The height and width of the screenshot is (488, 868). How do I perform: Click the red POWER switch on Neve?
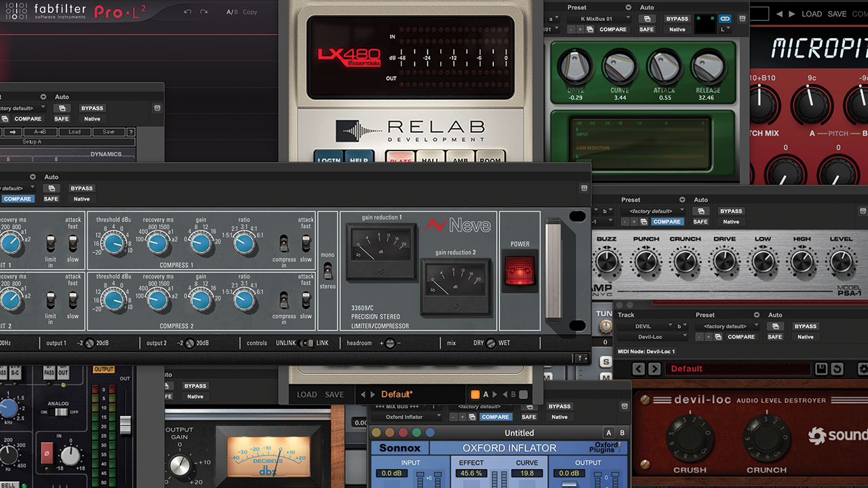519,270
